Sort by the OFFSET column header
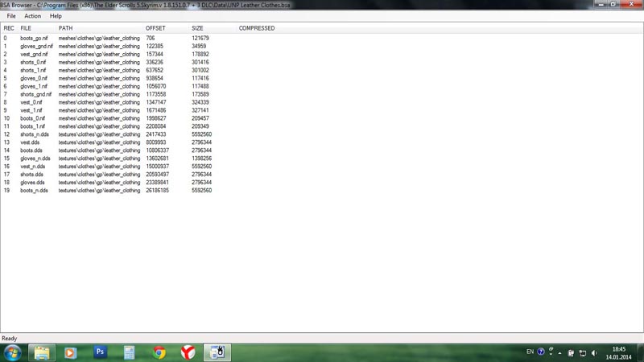 pos(155,28)
